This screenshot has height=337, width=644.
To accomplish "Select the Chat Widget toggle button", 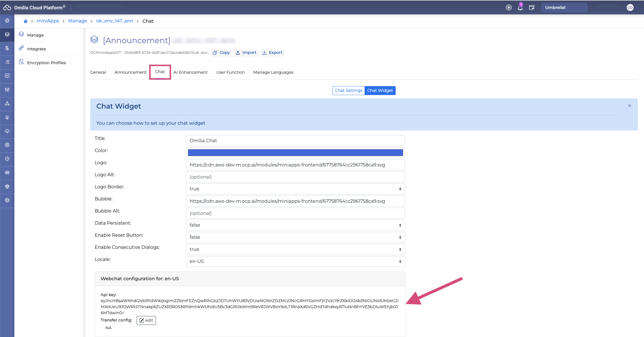I will coord(380,90).
